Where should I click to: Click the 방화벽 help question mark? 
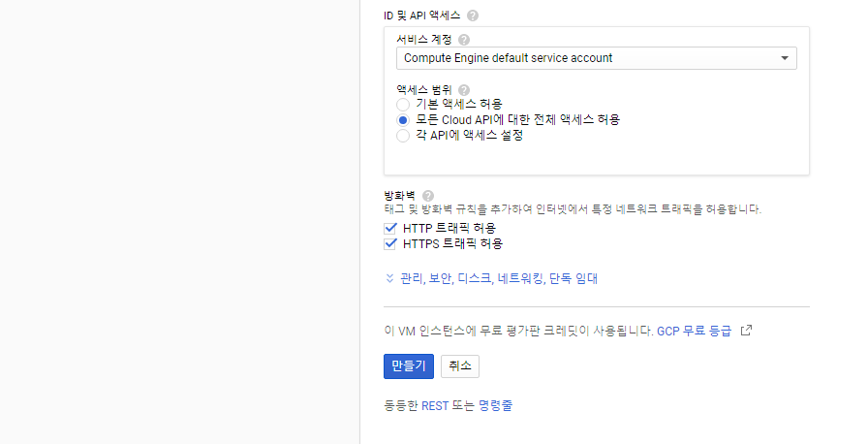point(428,196)
